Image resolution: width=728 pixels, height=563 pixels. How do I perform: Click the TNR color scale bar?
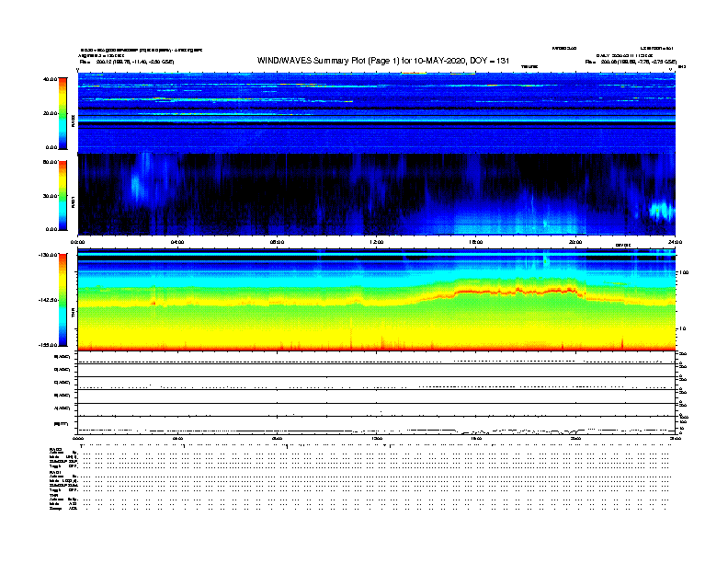63,300
